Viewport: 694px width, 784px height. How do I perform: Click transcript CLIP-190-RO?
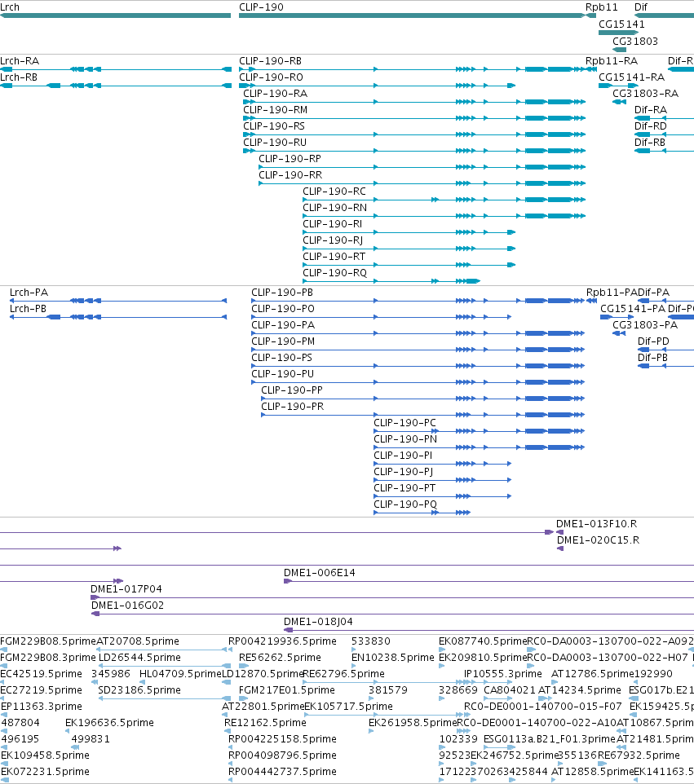271,77
